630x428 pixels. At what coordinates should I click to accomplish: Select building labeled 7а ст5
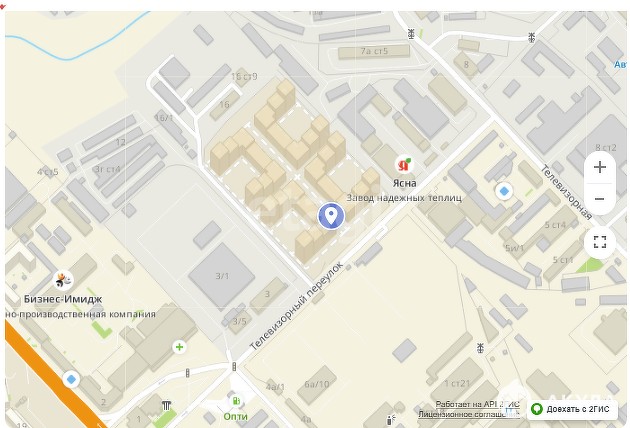pos(374,51)
